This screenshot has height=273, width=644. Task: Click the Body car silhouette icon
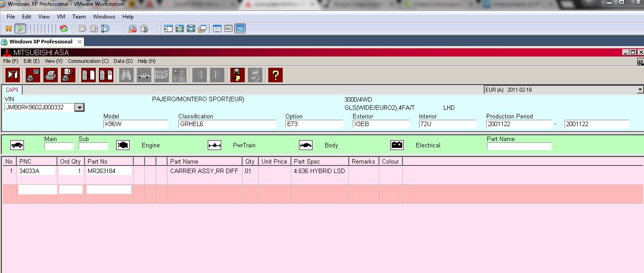(x=306, y=145)
